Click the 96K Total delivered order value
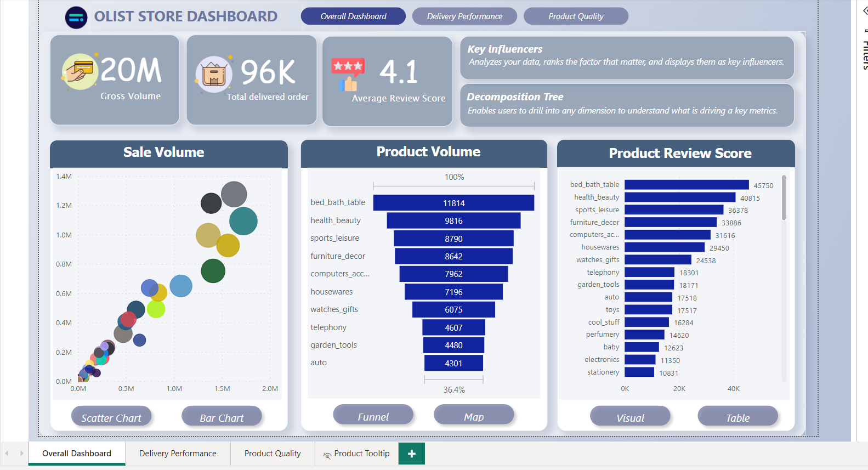Screen dimensions: 868x470 (268, 72)
